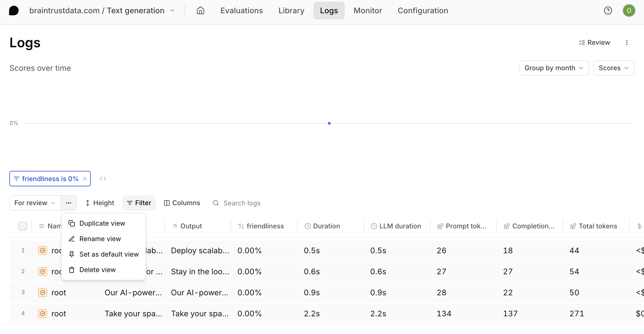Open the help question mark icon

tap(608, 11)
